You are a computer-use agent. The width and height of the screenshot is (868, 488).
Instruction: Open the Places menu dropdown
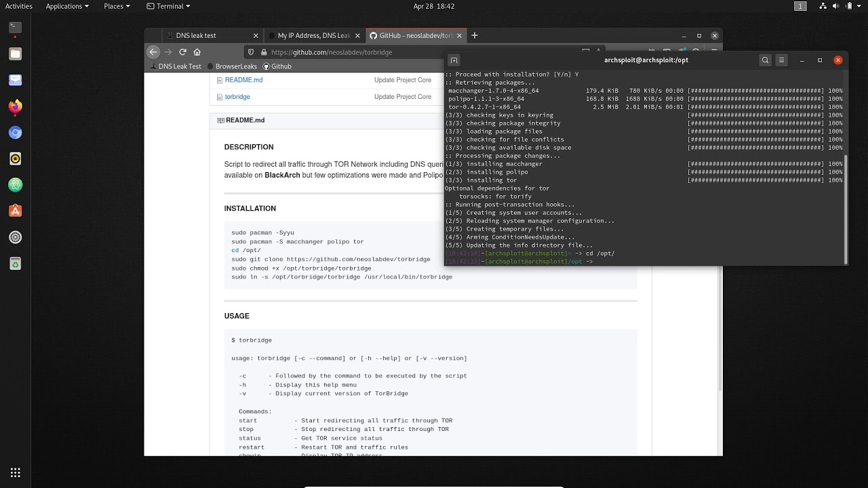(x=117, y=6)
